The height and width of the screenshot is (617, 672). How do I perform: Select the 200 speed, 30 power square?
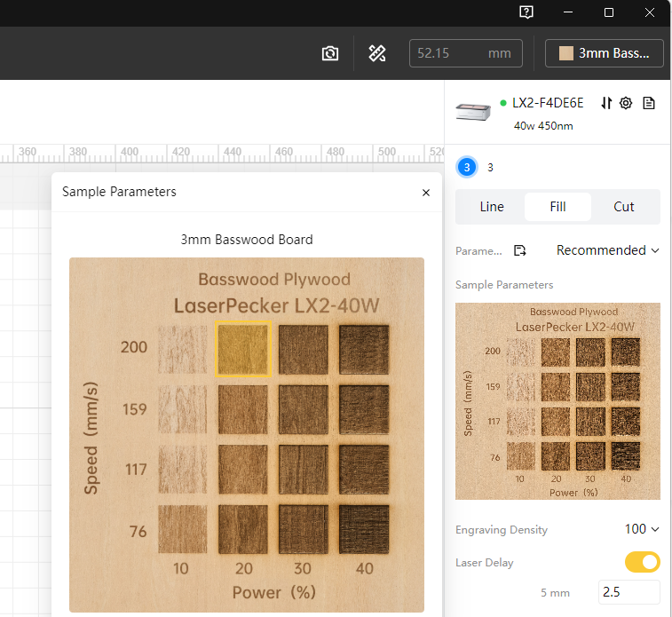pyautogui.click(x=304, y=349)
